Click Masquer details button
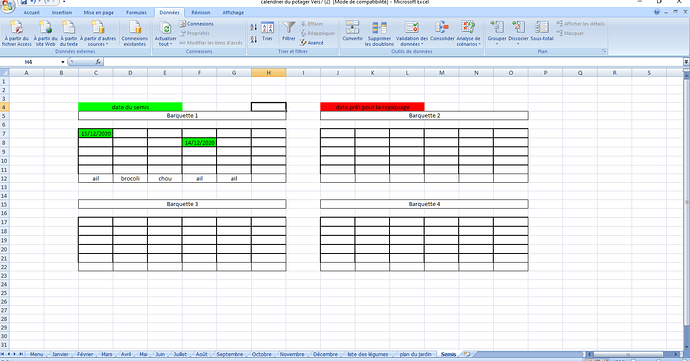The width and height of the screenshot is (690, 361). 570,33
